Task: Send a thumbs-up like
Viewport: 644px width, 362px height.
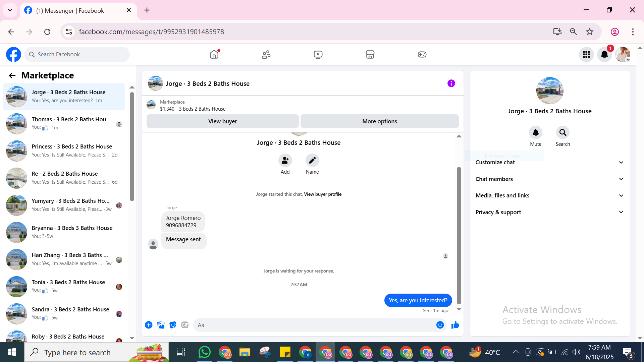Action: 455,325
